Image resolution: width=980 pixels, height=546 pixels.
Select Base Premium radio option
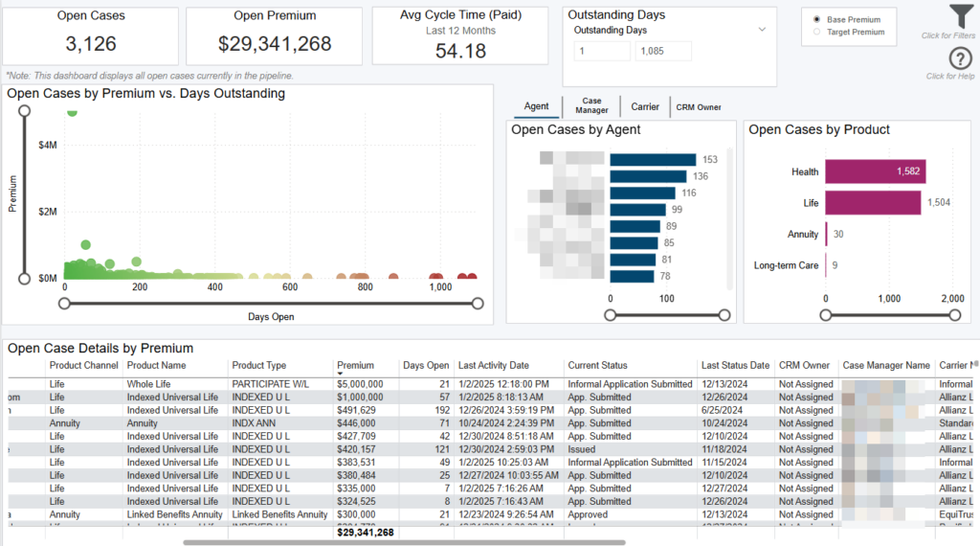tap(816, 19)
